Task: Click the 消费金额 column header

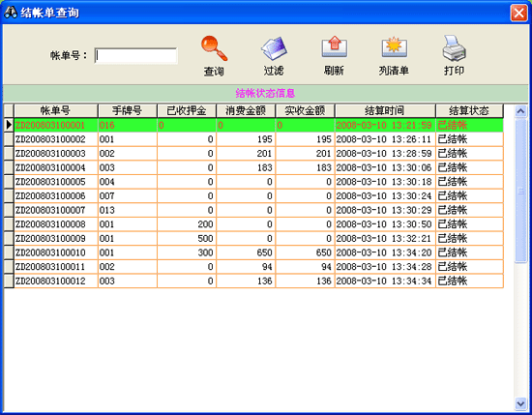Action: (x=246, y=110)
